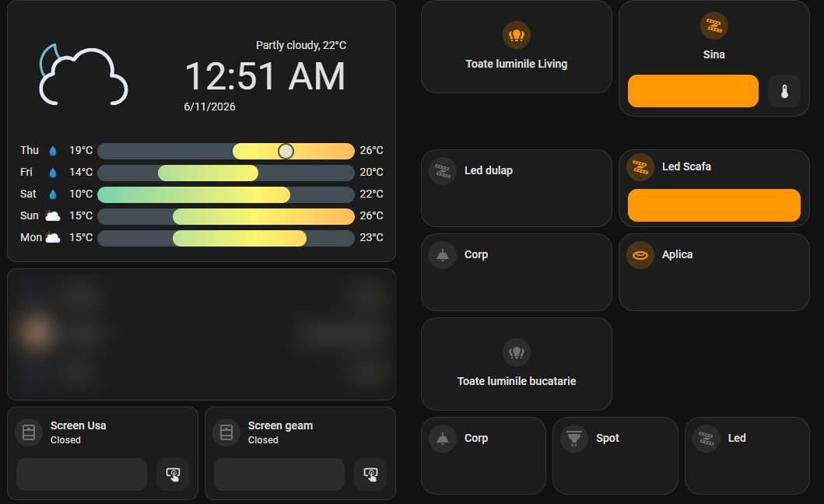
Task: Toggle the Toate luminile Living lights icon
Action: (516, 35)
